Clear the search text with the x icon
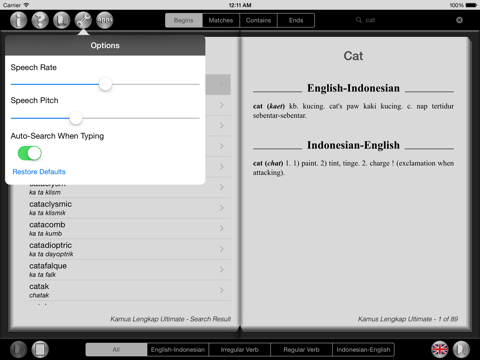 click(x=459, y=20)
